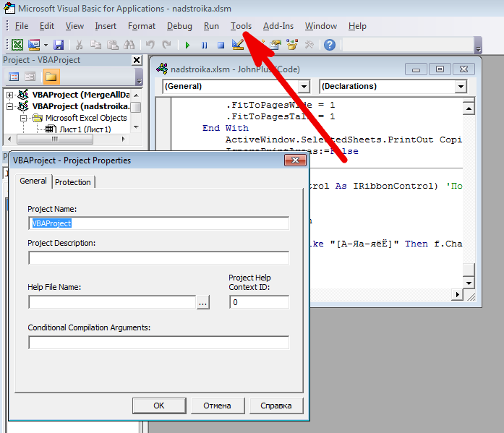Toggle Design Mode icon
504x433 pixels.
pyautogui.click(x=238, y=45)
